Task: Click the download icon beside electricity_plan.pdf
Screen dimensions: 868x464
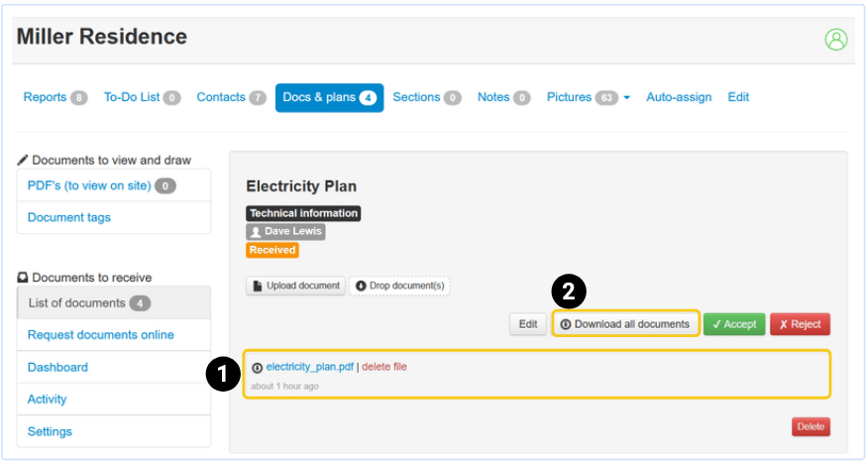Action: click(258, 368)
